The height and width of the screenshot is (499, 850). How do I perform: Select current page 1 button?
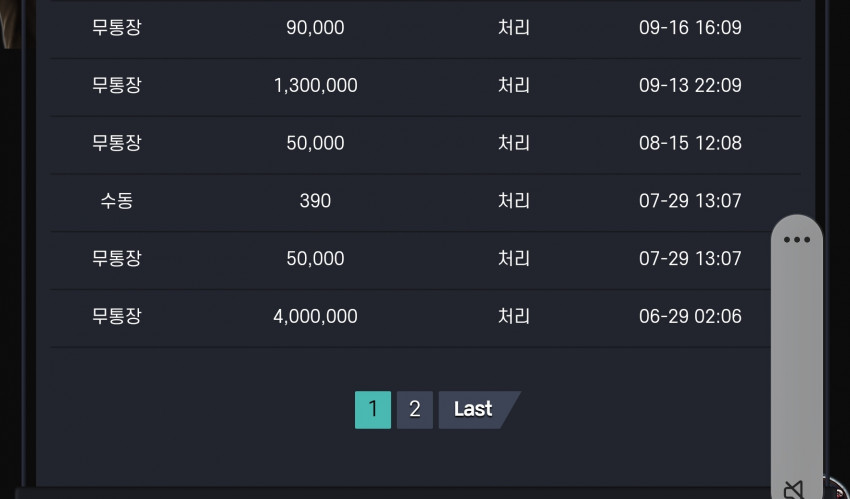(x=373, y=410)
